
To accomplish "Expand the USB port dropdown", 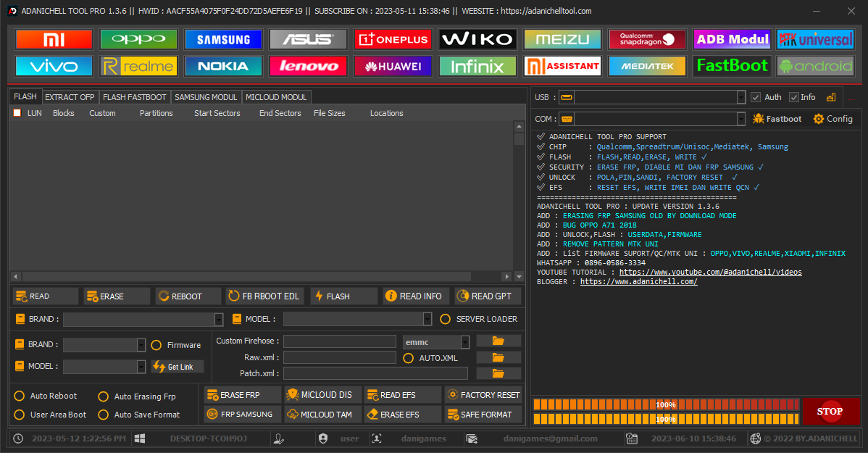I will [740, 97].
